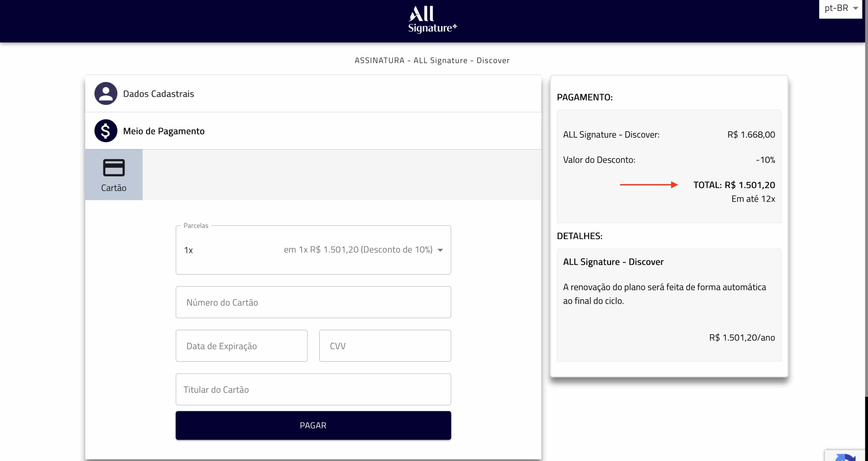
Task: Click the R$ 1.668,00 price value
Action: pyautogui.click(x=751, y=134)
